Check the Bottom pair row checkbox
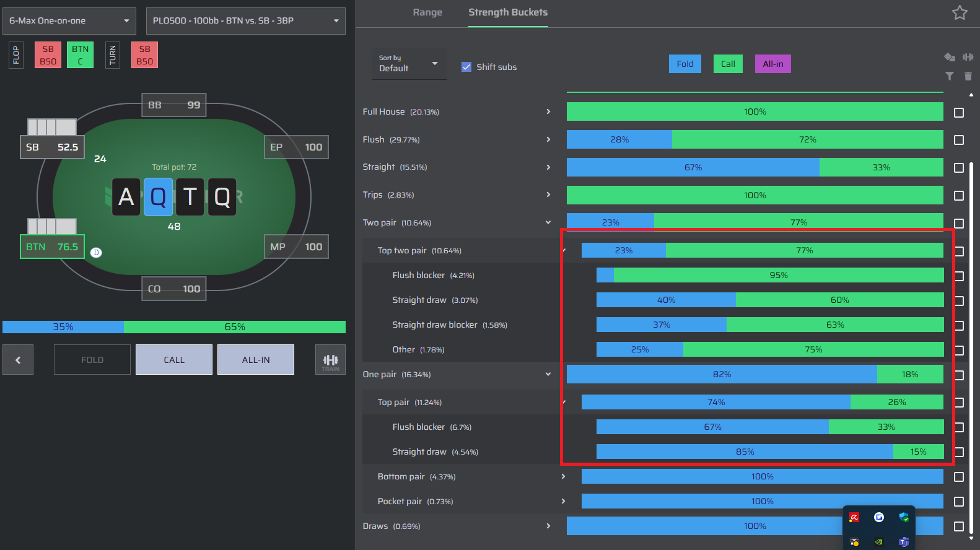 pos(959,477)
